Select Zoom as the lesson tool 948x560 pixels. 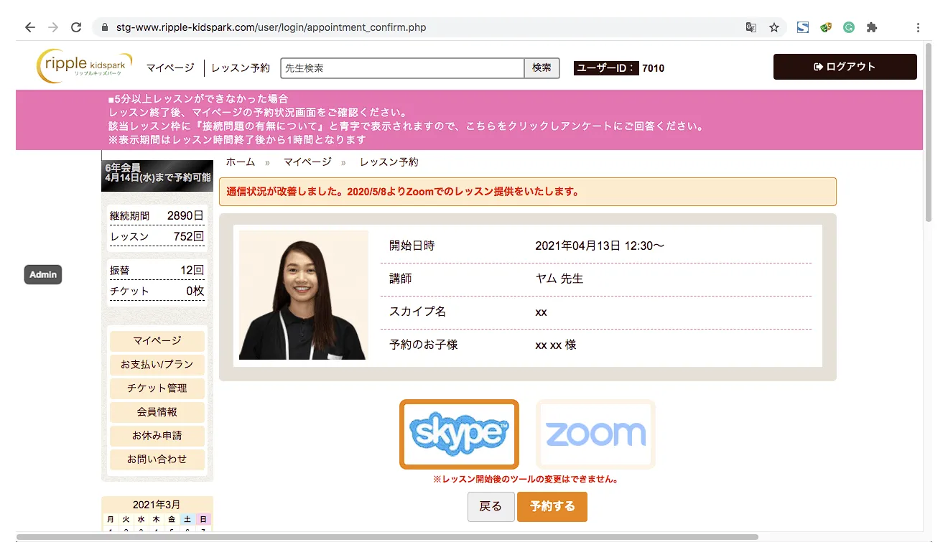click(595, 434)
